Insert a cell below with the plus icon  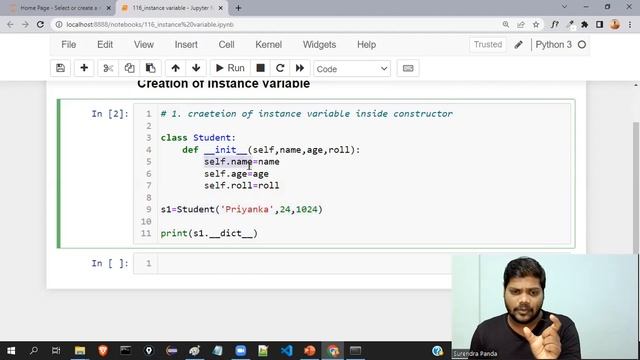84,68
